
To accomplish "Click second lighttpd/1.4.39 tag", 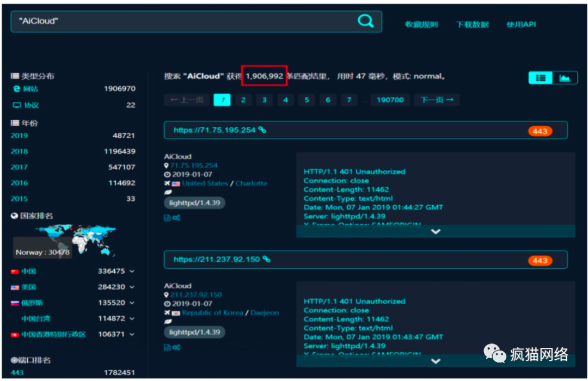I will click(x=194, y=332).
